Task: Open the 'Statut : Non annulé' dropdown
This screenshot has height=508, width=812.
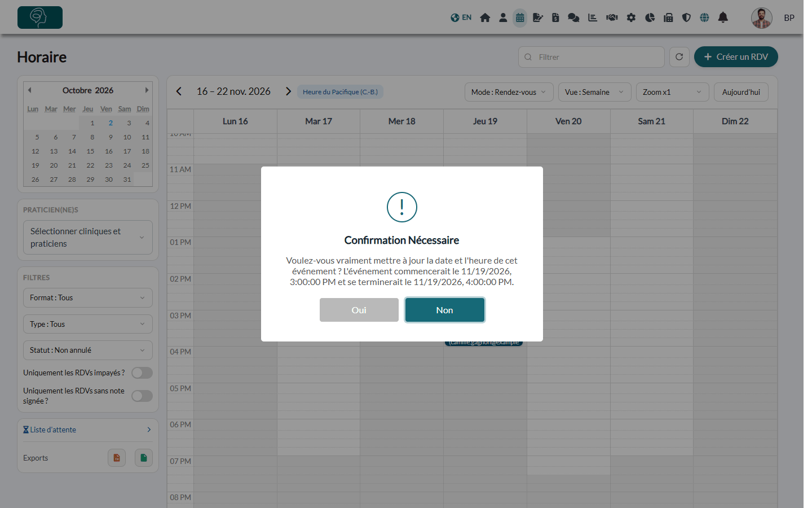Action: tap(88, 350)
